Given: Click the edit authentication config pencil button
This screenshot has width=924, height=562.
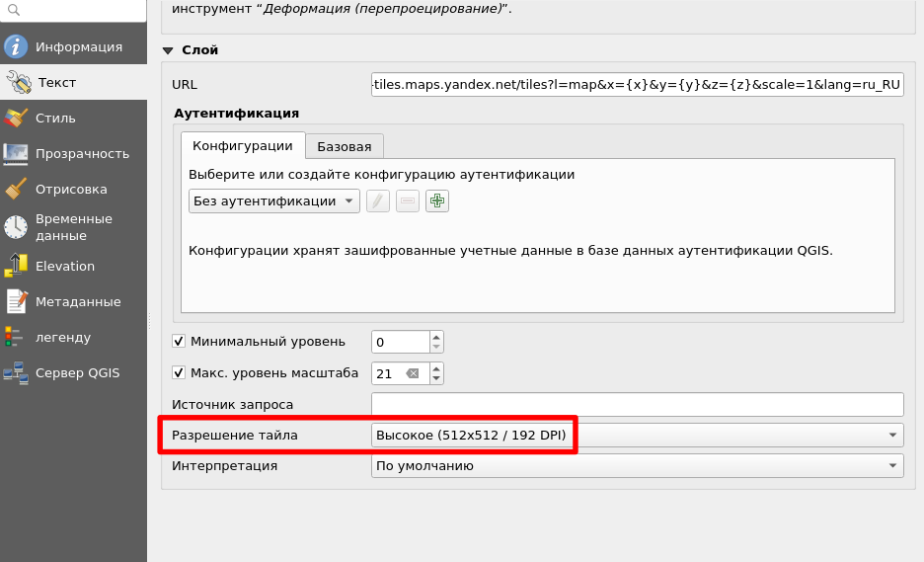Looking at the screenshot, I should click(x=378, y=201).
